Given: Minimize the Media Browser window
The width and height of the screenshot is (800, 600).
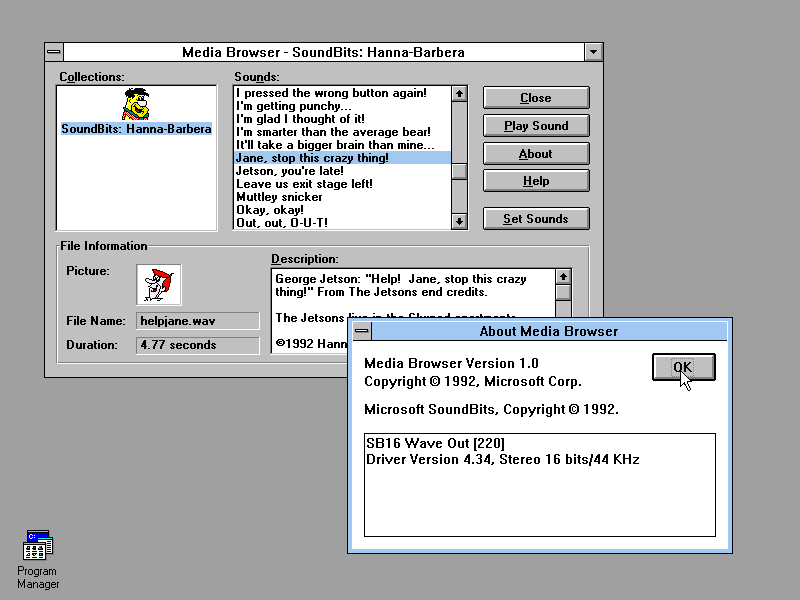Looking at the screenshot, I should [593, 52].
